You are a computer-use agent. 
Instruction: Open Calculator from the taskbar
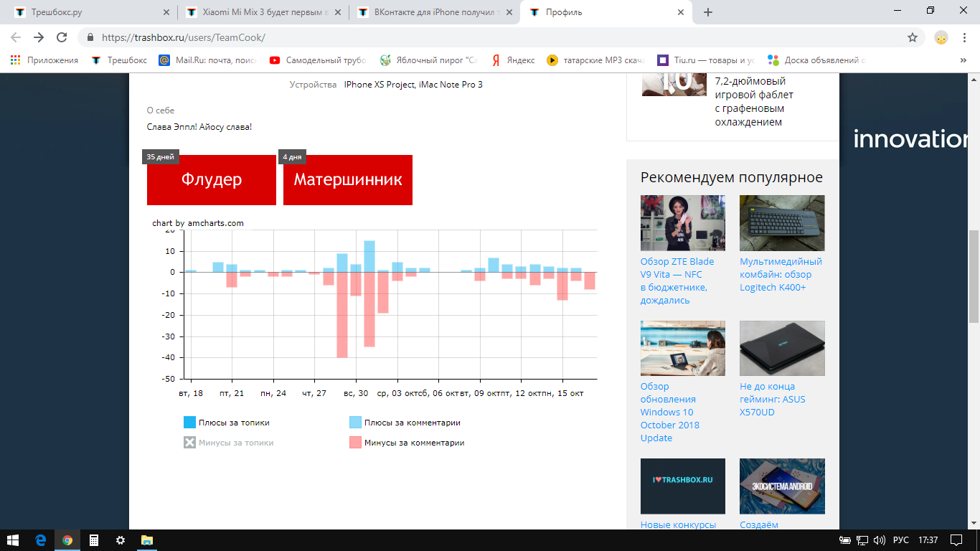[93, 540]
